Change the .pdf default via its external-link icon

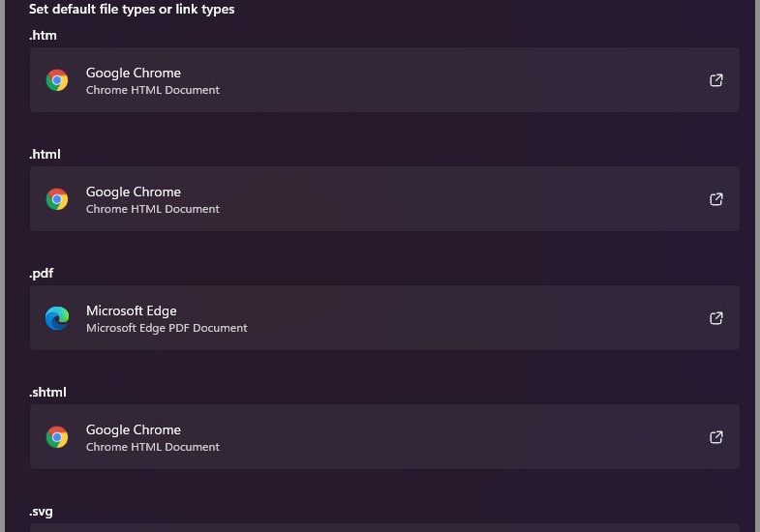(716, 318)
